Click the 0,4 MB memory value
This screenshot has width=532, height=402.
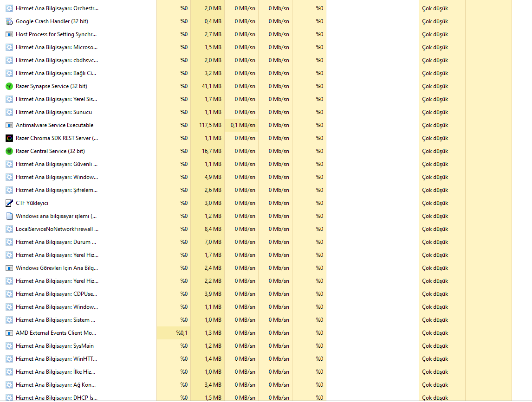pyautogui.click(x=213, y=21)
